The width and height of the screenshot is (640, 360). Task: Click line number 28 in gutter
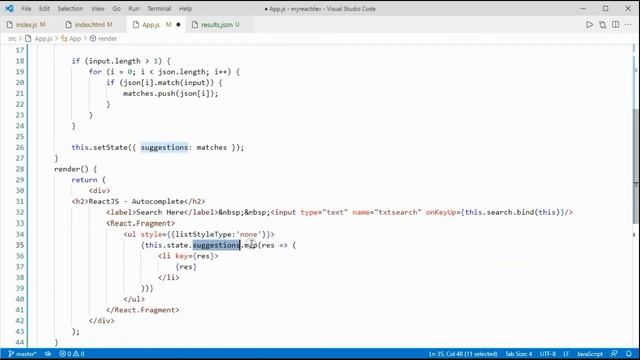pyautogui.click(x=20, y=169)
